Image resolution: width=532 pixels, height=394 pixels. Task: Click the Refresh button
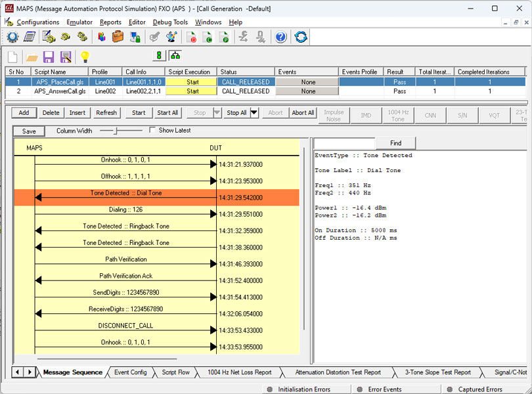[x=106, y=113]
